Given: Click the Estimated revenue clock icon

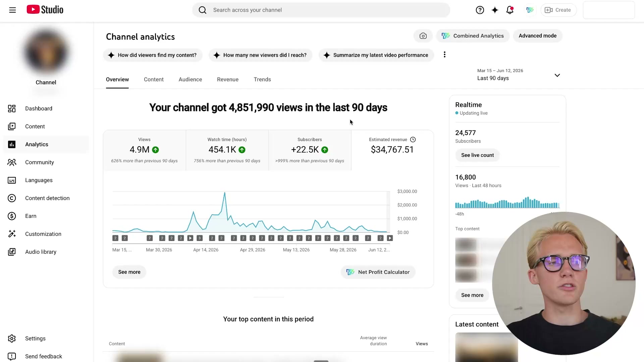Looking at the screenshot, I should [413, 139].
